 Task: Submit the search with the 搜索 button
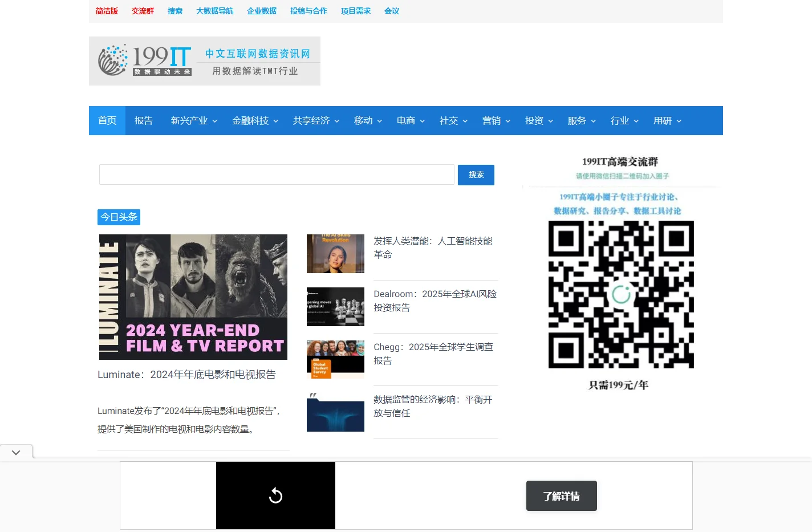476,174
